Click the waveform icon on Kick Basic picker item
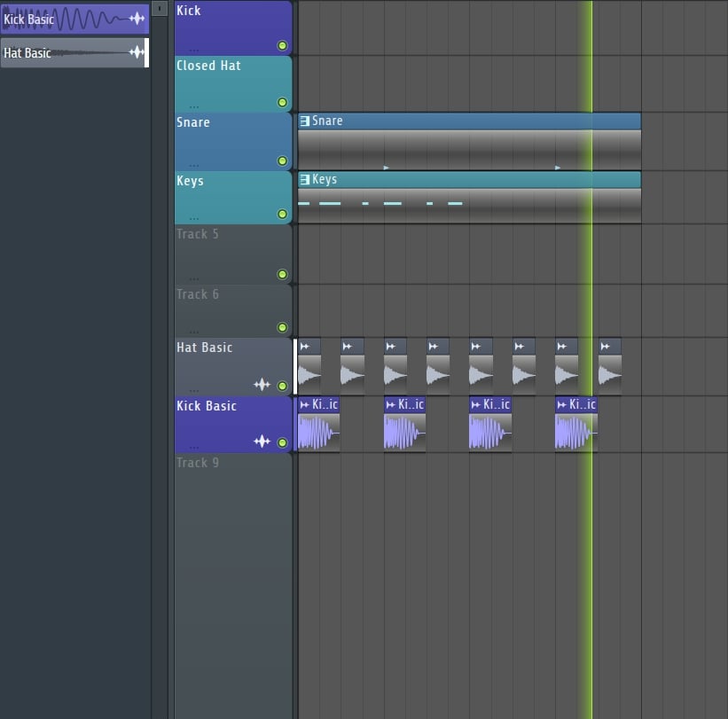 point(137,19)
